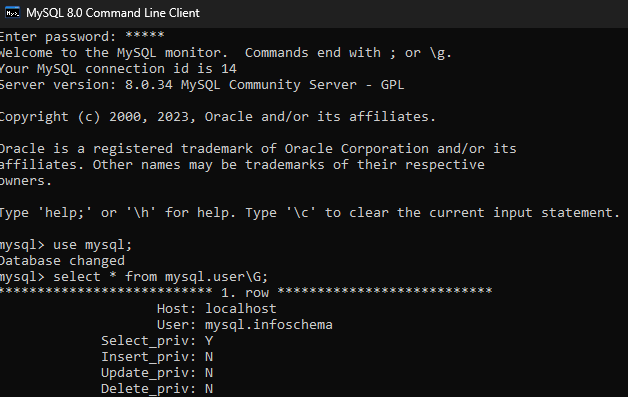Screen dimensions: 628x397
Task: Click the first 'mysql>' prompt
Action: 22,245
